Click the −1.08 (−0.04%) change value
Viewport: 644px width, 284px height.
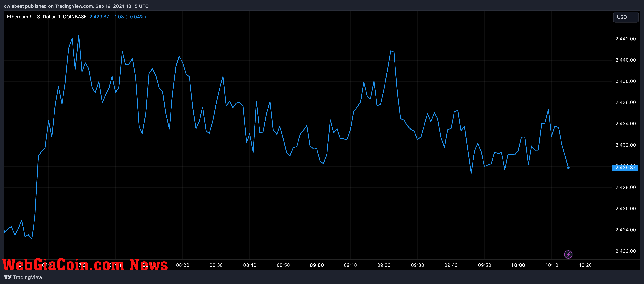tap(129, 17)
